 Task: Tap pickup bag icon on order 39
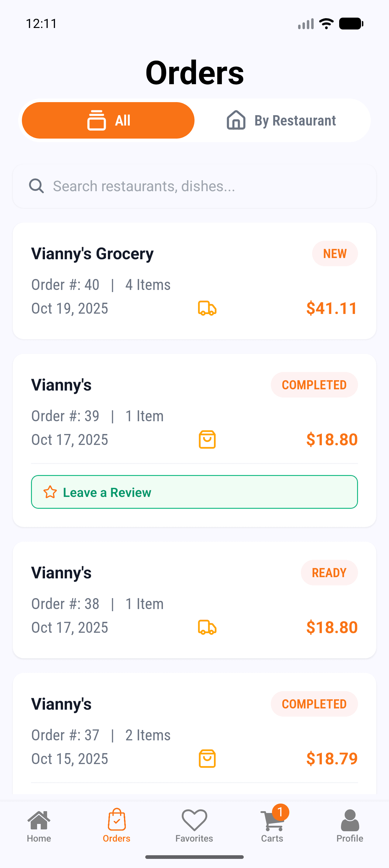point(207,439)
